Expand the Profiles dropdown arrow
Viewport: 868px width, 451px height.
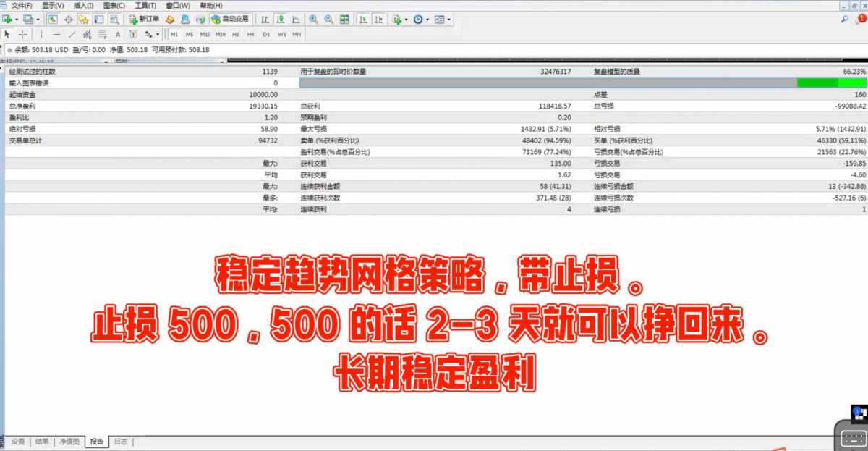point(38,20)
